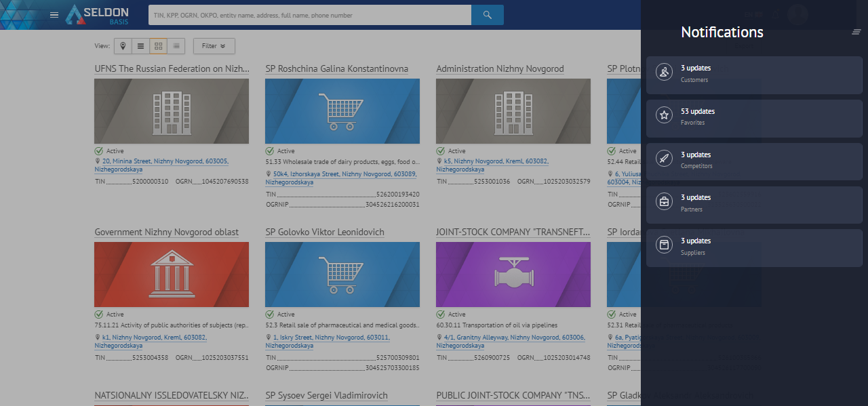Open the Government Nizhny Novgorod oblast thumbnail
The image size is (868, 406).
point(172,275)
